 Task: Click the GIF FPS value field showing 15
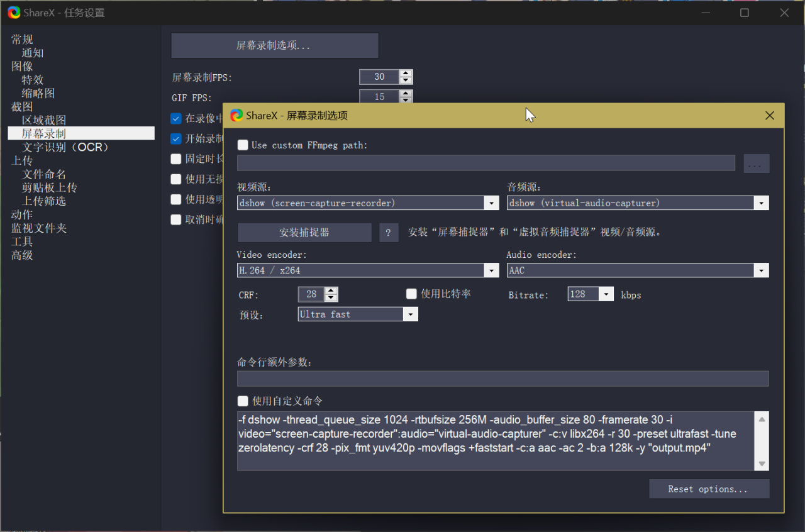pos(379,97)
